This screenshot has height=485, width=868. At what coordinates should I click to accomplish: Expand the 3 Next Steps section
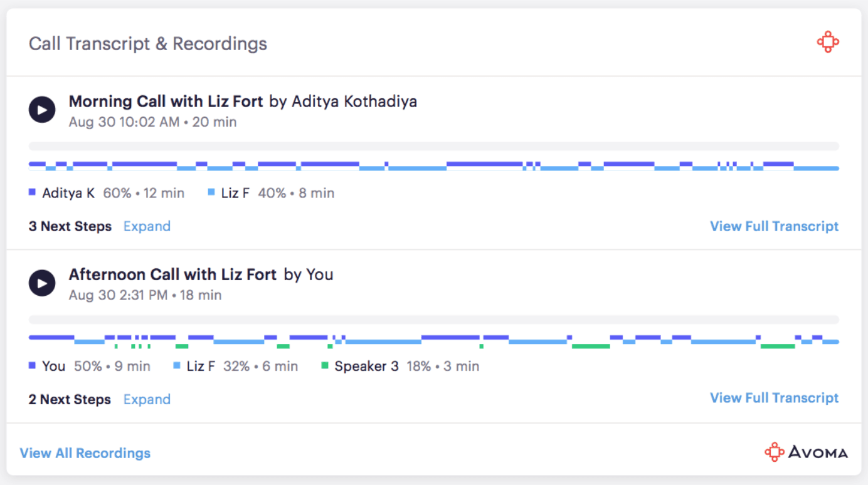pyautogui.click(x=147, y=226)
